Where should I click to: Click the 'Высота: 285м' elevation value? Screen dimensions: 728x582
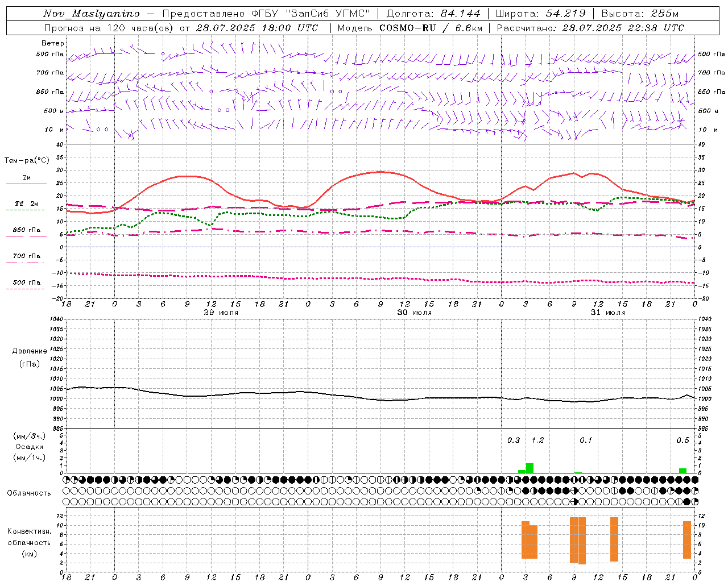coord(640,14)
